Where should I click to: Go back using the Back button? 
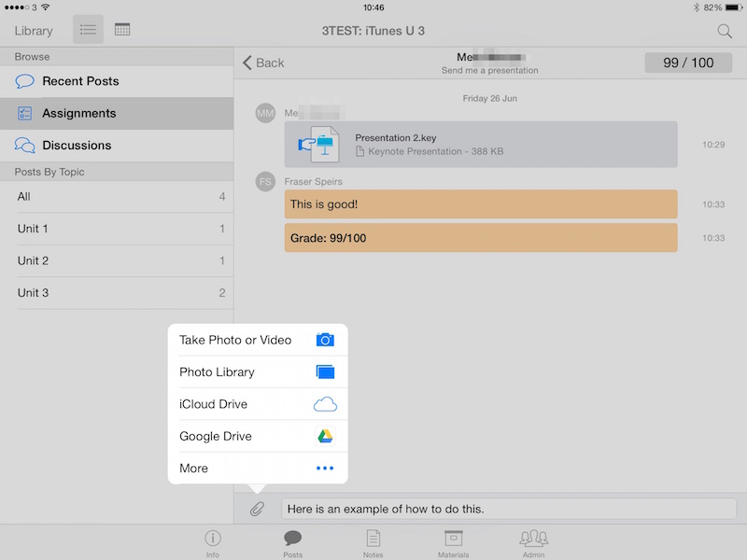pos(261,63)
